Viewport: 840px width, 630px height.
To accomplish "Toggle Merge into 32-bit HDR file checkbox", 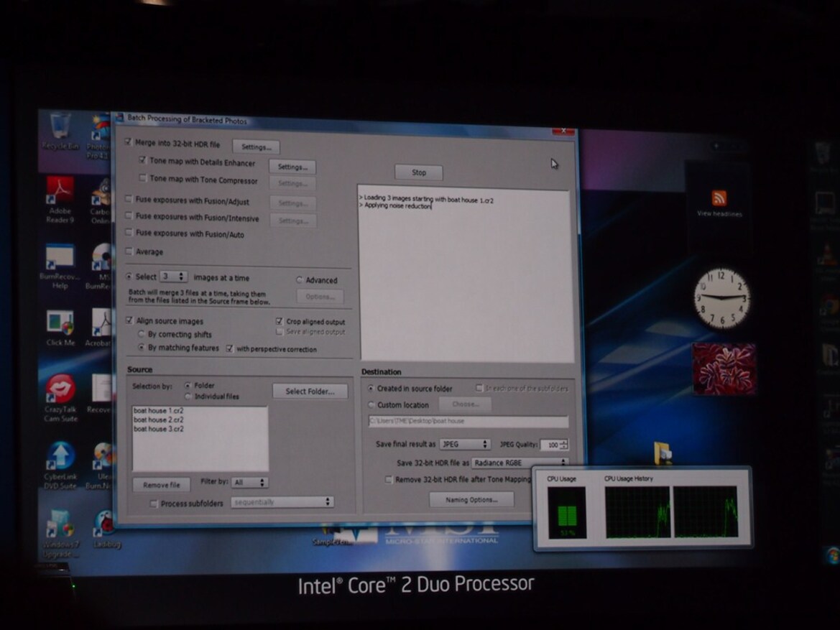I will pyautogui.click(x=128, y=142).
